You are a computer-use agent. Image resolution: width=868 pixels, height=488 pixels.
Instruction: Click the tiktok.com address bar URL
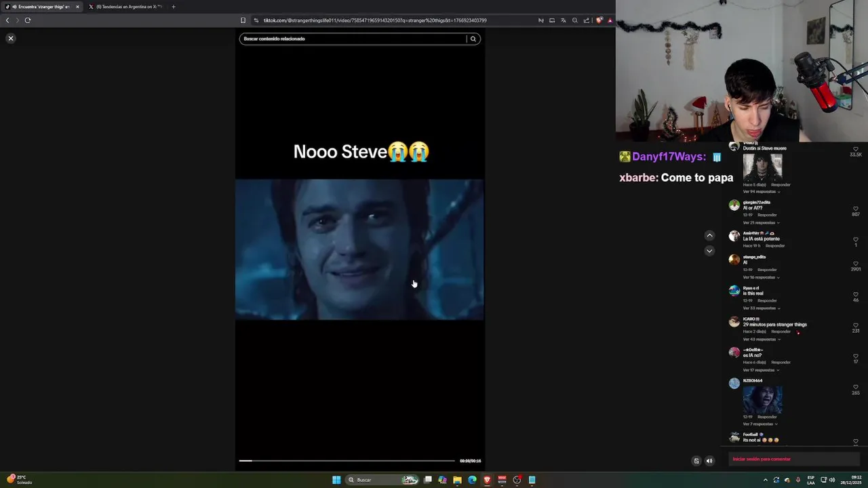coord(375,20)
